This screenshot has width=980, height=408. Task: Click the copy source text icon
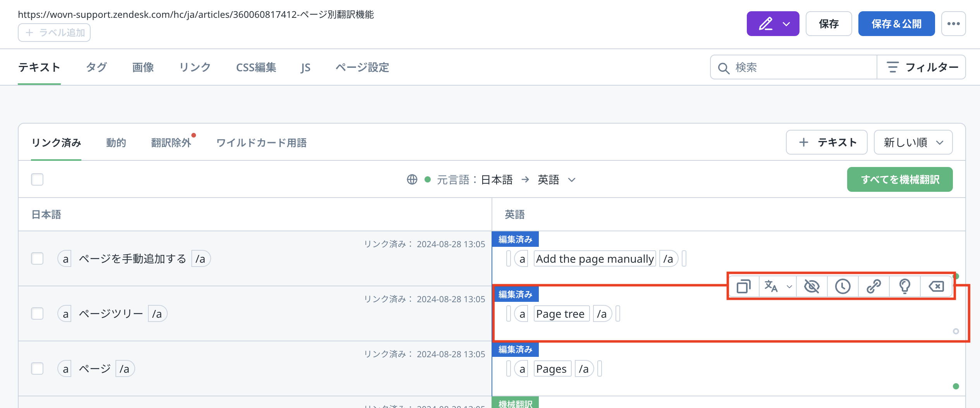point(743,286)
